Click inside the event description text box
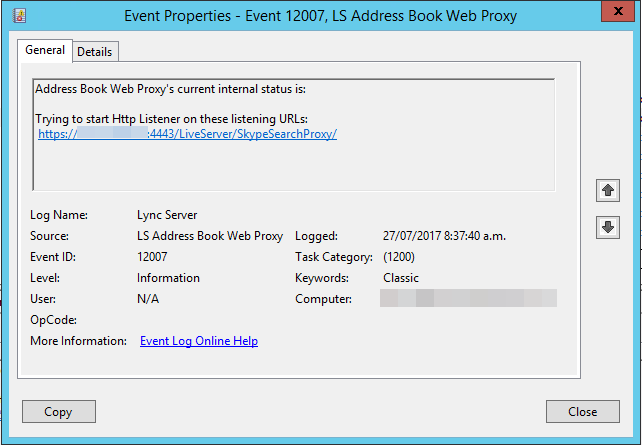This screenshot has height=445, width=642. 293,165
